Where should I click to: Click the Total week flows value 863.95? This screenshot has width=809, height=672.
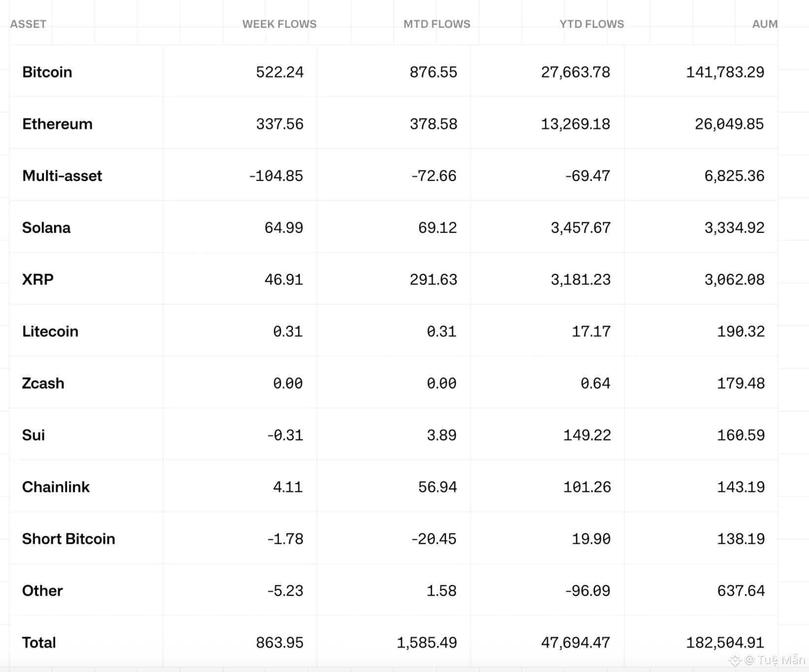pyautogui.click(x=280, y=642)
